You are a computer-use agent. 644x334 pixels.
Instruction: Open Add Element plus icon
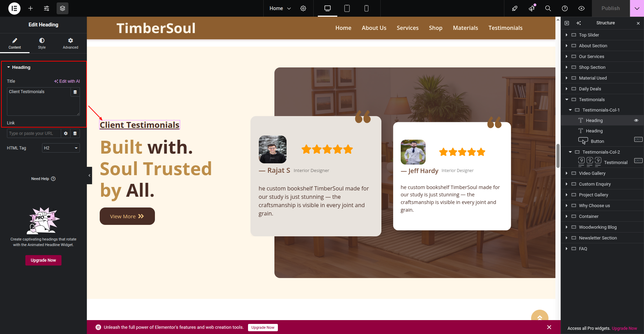pos(31,8)
